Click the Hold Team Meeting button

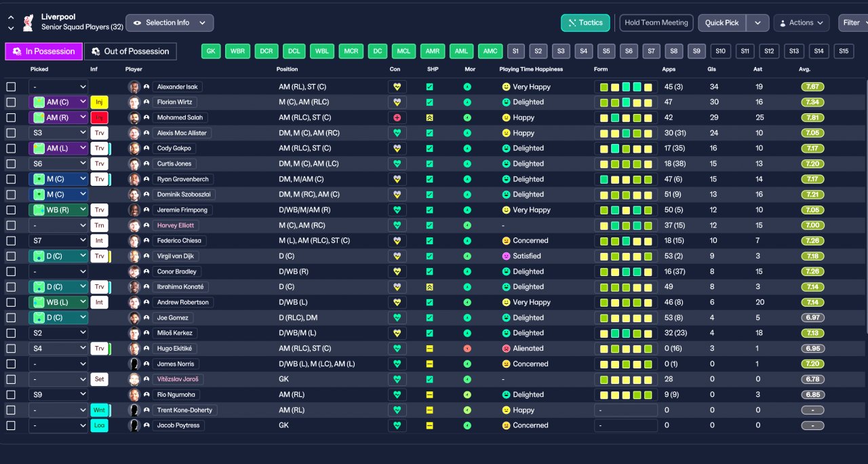coord(656,22)
